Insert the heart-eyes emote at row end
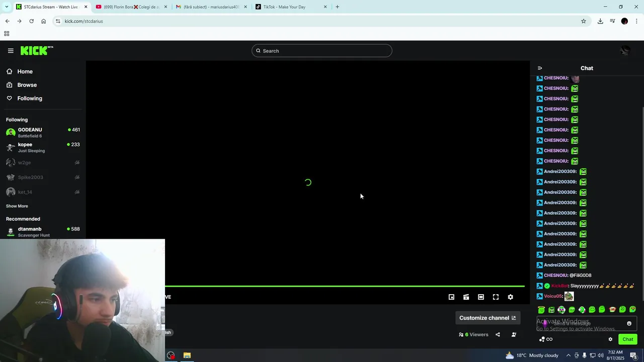This screenshot has height=362, width=644. (x=632, y=310)
